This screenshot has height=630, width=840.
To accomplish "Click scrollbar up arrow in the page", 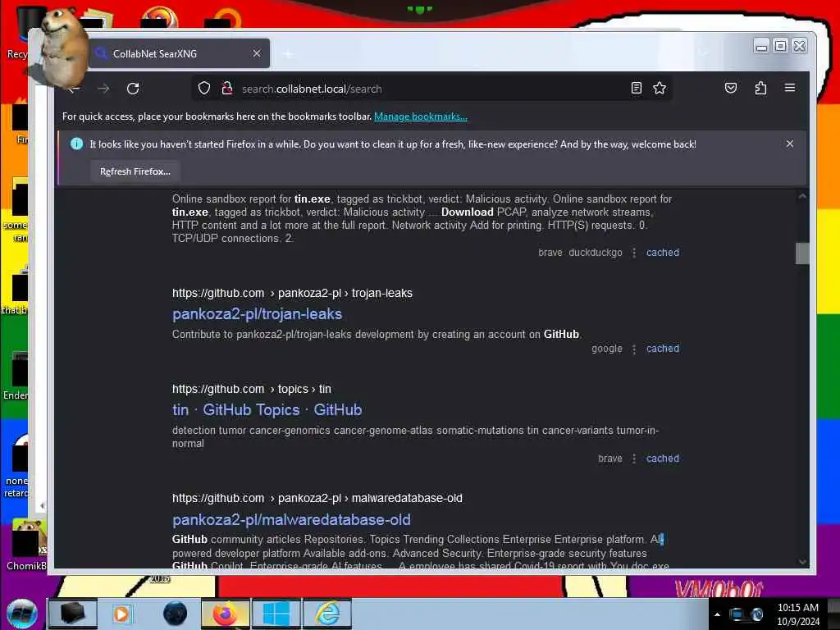I will tap(802, 196).
